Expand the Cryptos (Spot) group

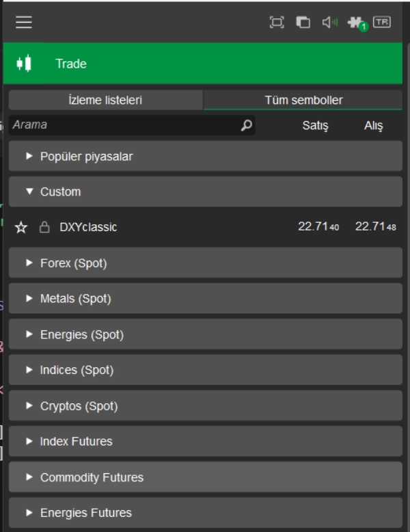click(205, 406)
